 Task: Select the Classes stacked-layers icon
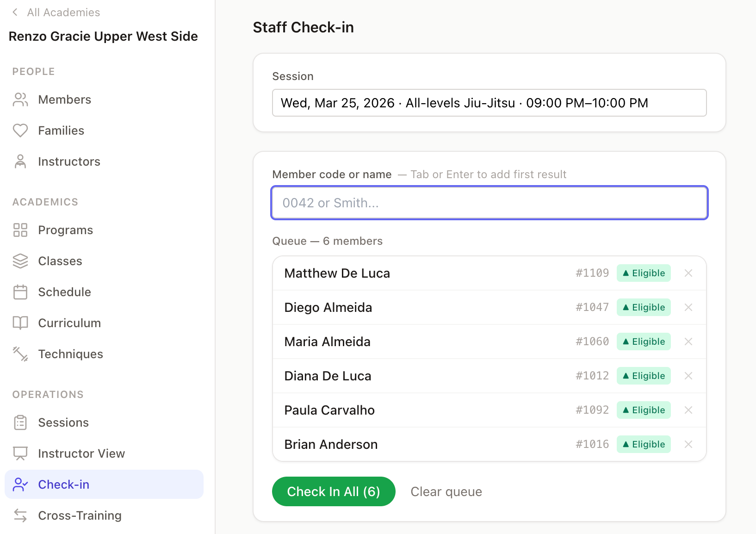pos(20,261)
